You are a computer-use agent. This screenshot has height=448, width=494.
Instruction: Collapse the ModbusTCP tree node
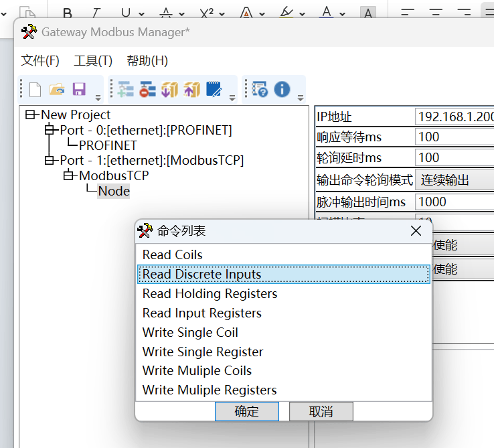(x=68, y=175)
